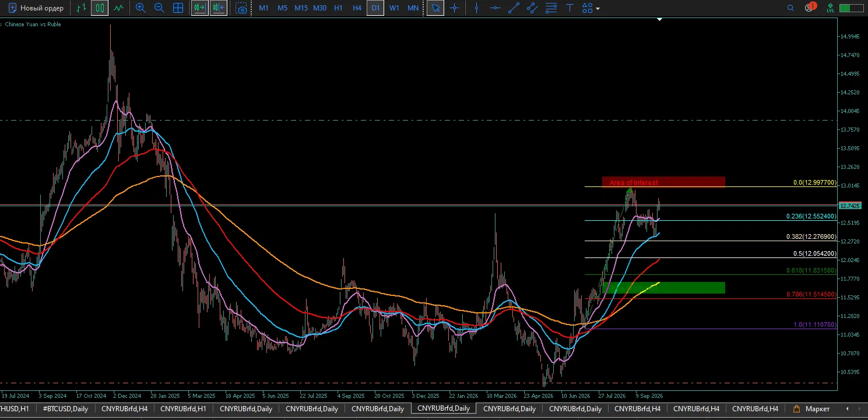Choose the MN monthly timeframe
The height and width of the screenshot is (420, 868).
tap(413, 8)
